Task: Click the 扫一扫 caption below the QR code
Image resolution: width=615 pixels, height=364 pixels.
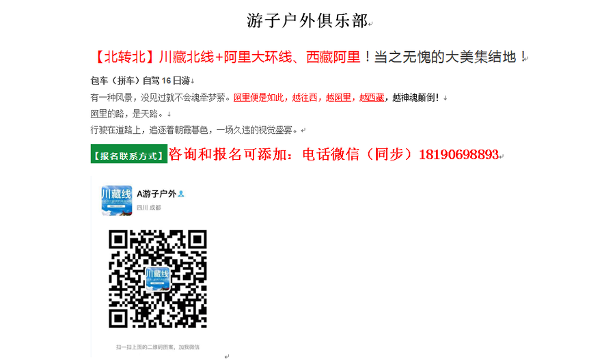Action: tap(158, 347)
